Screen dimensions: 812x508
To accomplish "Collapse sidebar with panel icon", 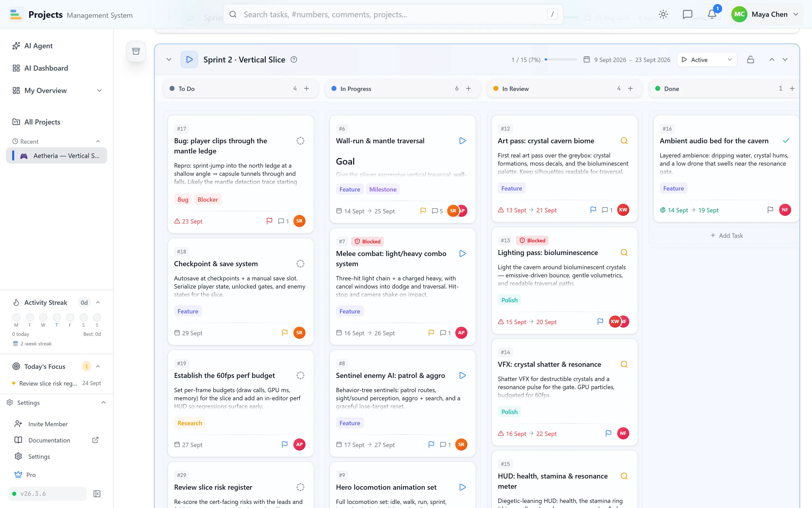I will click(97, 494).
